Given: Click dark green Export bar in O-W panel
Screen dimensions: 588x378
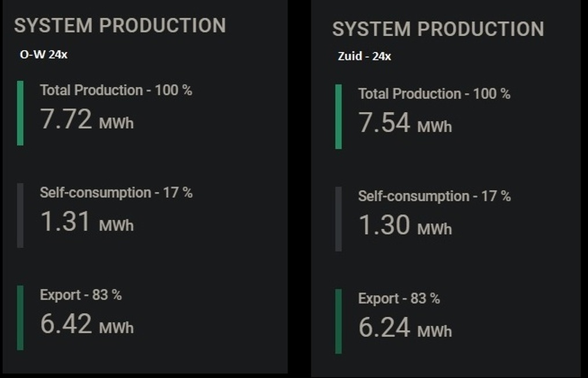Looking at the screenshot, I should pyautogui.click(x=20, y=317).
